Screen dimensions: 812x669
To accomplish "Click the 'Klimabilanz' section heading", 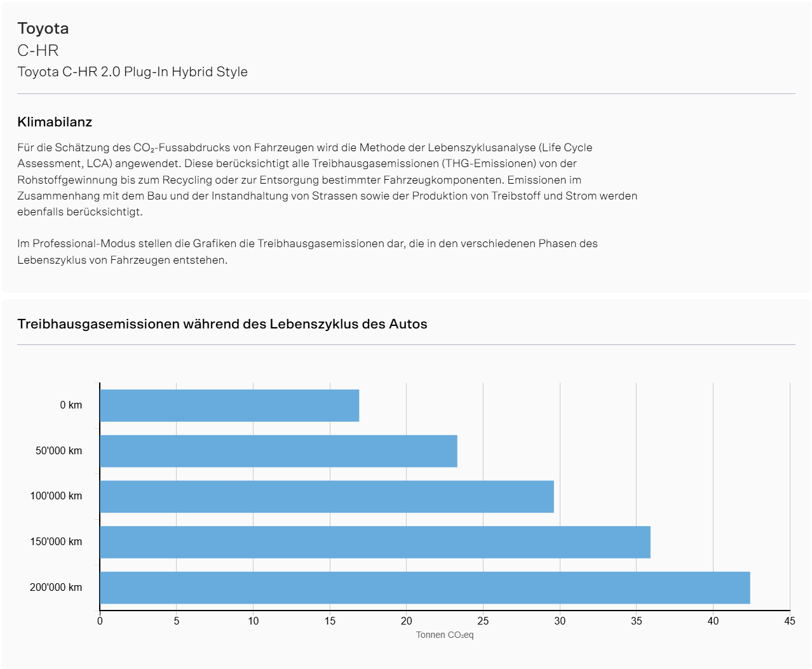I will (x=55, y=122).
